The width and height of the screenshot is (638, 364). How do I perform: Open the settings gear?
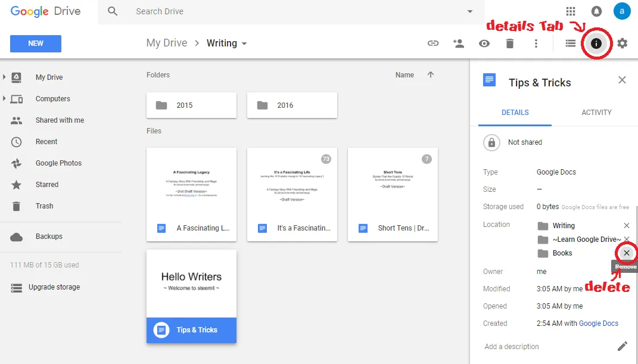[x=622, y=43]
